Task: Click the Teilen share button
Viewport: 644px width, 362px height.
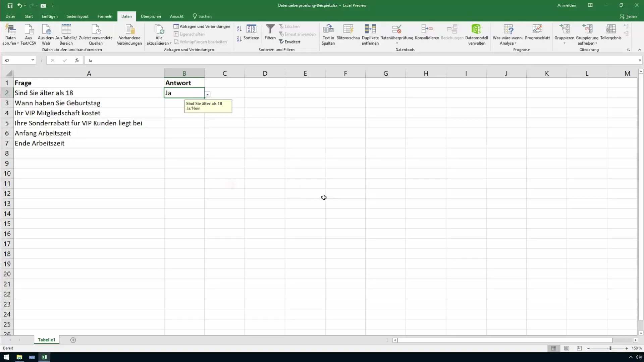Action: pos(628,16)
